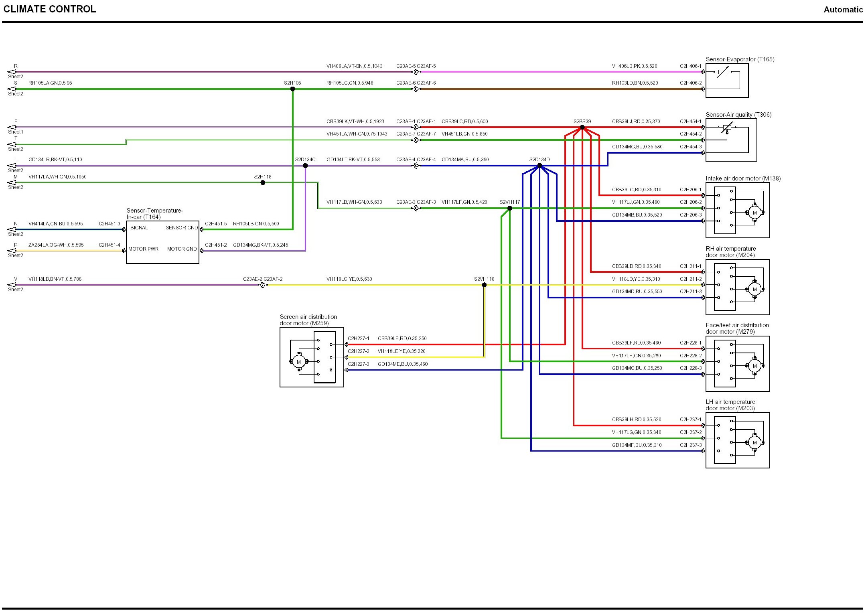Click the C2H454-1 connector pin label

[x=690, y=122]
